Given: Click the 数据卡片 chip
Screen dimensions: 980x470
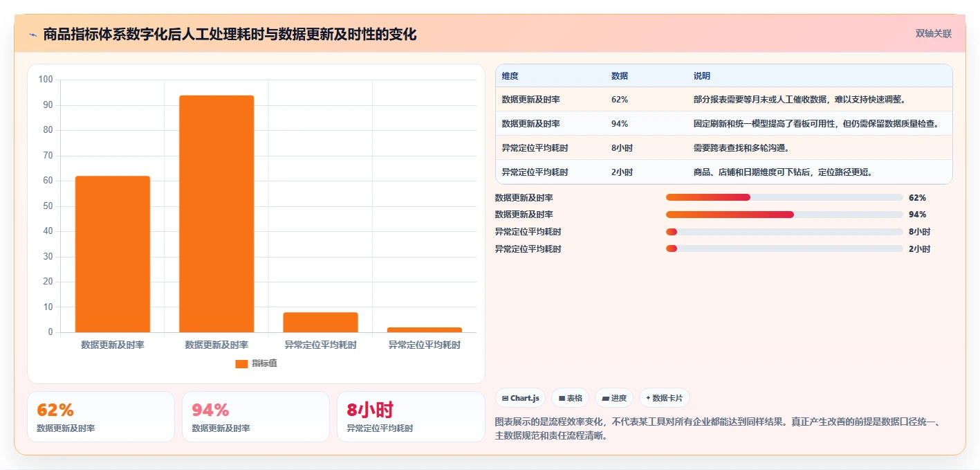Looking at the screenshot, I should [x=664, y=398].
